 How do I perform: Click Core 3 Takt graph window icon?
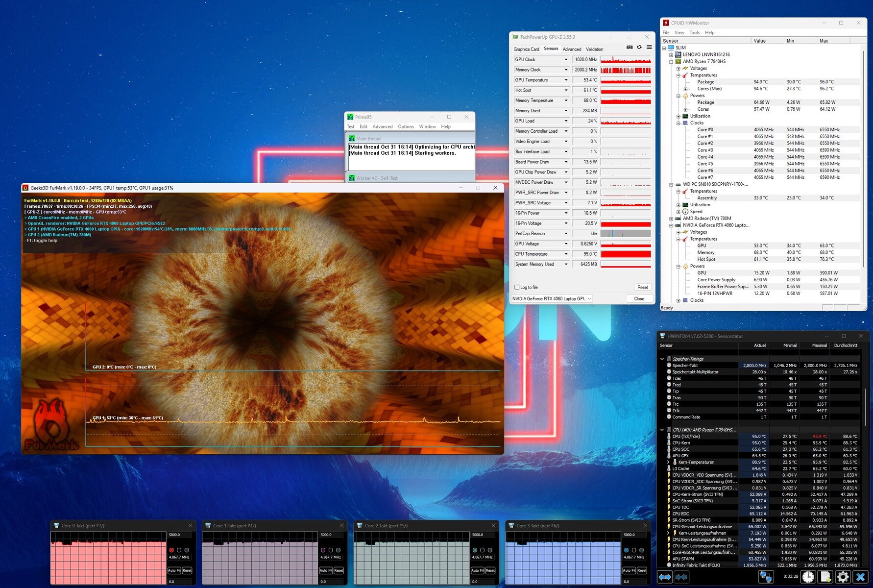click(x=511, y=525)
